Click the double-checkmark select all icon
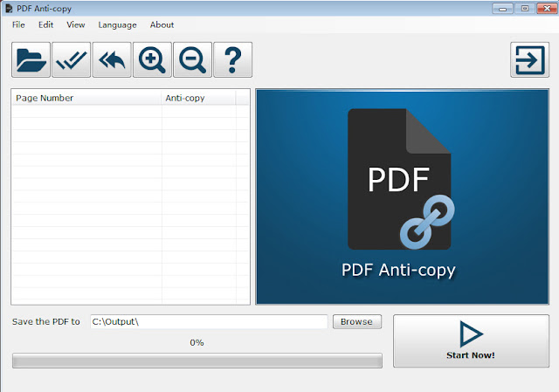The height and width of the screenshot is (392, 559). (x=71, y=59)
